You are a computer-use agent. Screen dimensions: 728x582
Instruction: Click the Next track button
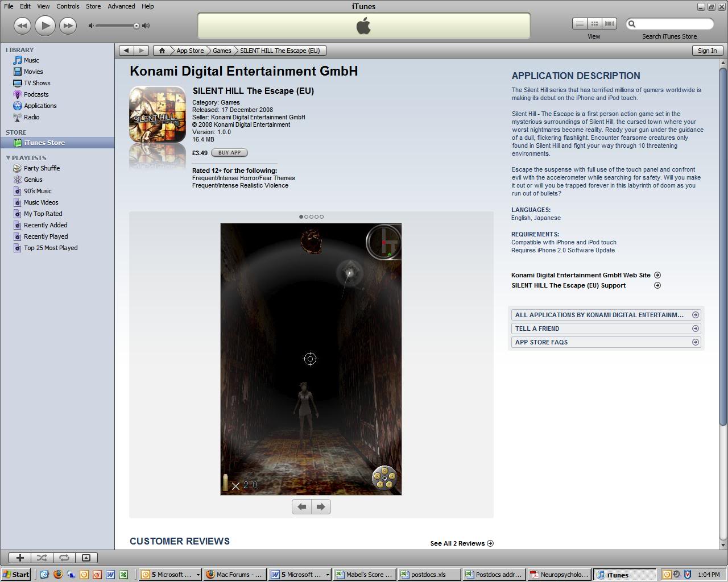click(68, 26)
